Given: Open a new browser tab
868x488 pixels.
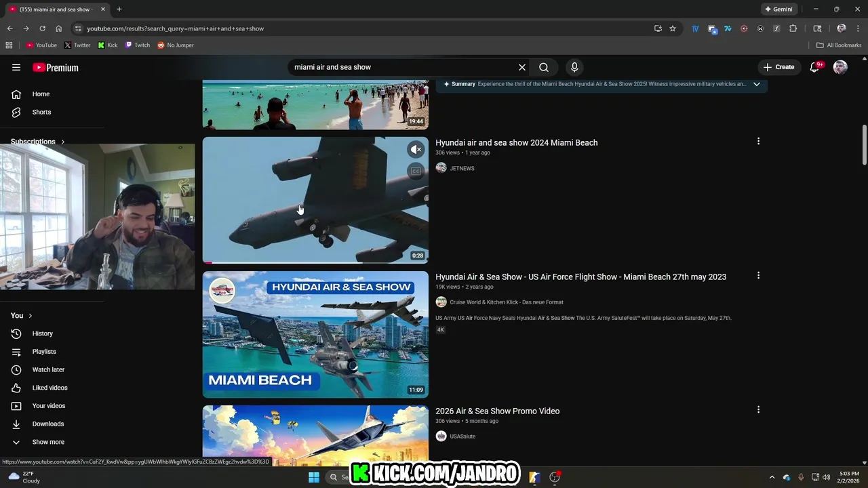Looking at the screenshot, I should pos(119,9).
